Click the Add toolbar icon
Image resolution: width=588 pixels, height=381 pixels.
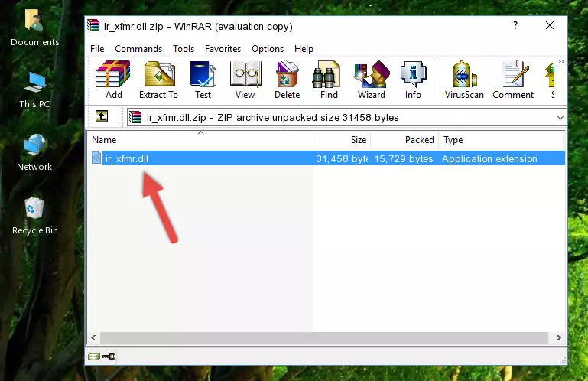113,80
